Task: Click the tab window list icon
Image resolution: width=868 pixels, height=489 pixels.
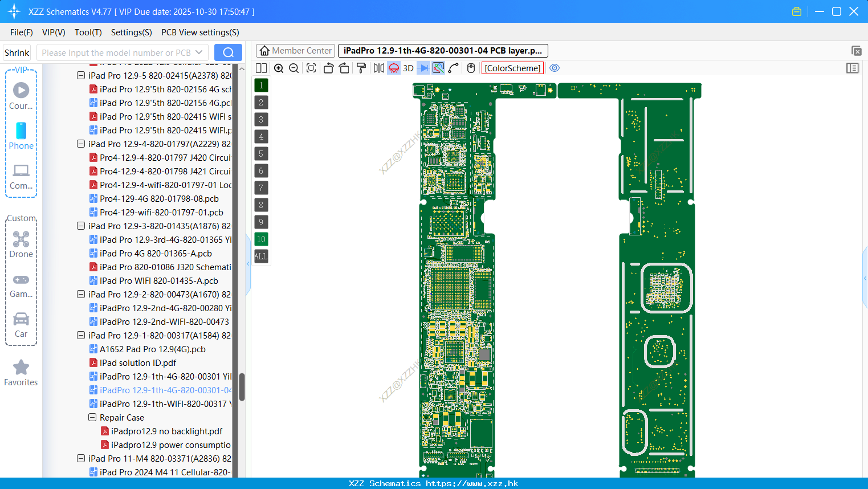Action: pyautogui.click(x=856, y=51)
